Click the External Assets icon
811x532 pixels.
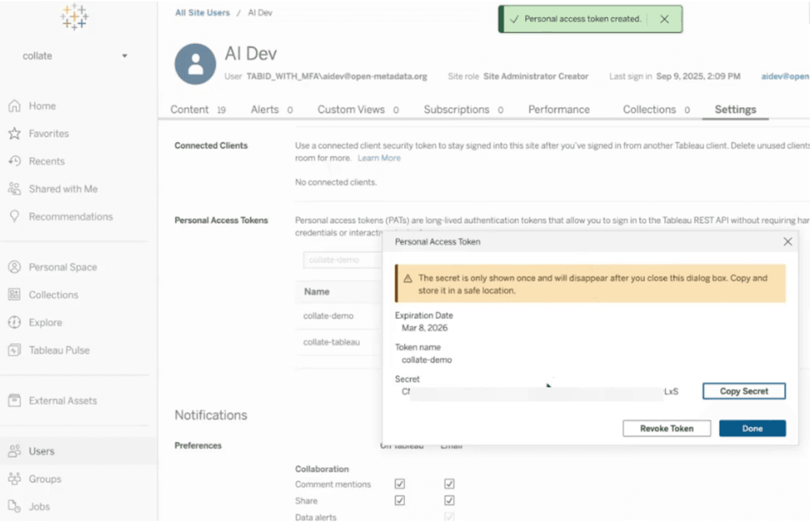[x=14, y=401]
